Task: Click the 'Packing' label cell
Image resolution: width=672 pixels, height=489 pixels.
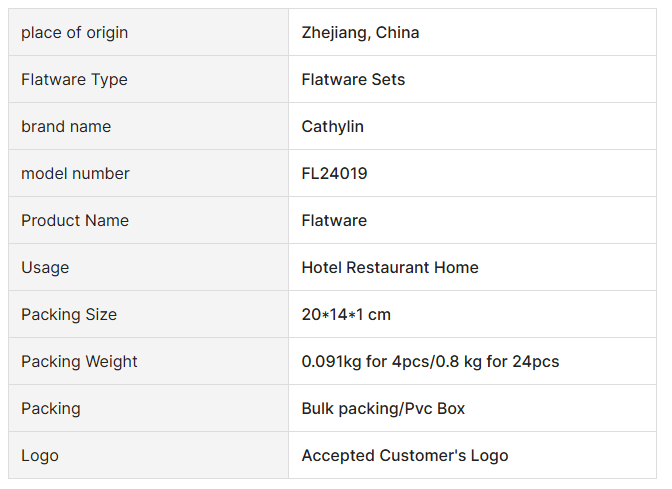Action: (x=51, y=409)
